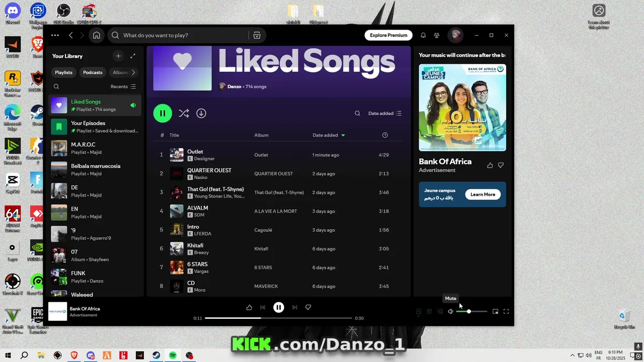644x362 pixels.
Task: Open OBS Studio desktop shortcut
Action: [63, 14]
